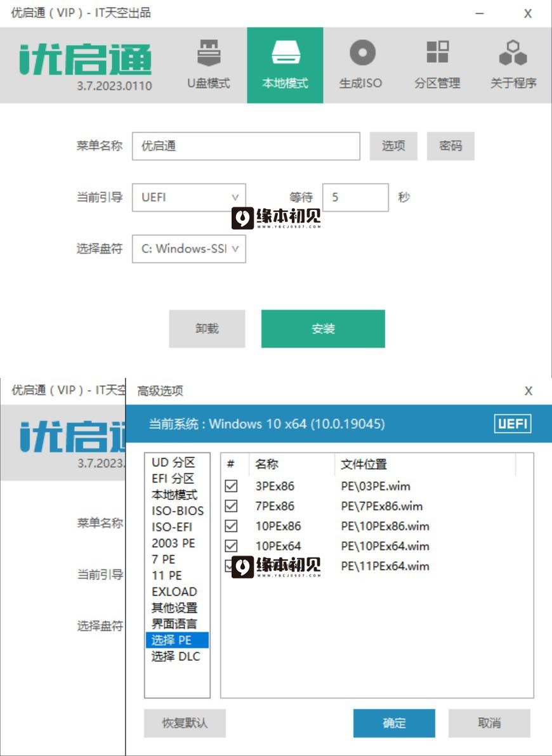Image resolution: width=552 pixels, height=756 pixels.
Task: Click PE\7PEx86.wim file path
Action: point(382,506)
